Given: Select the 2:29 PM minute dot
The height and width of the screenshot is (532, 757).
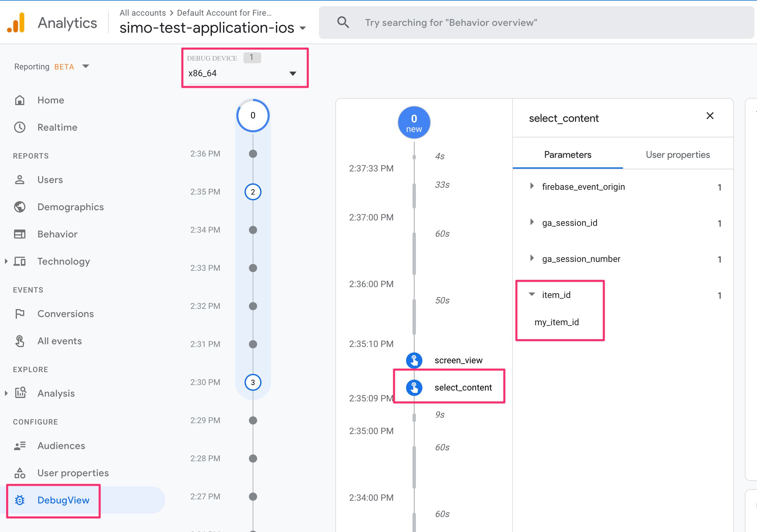Looking at the screenshot, I should (x=253, y=420).
